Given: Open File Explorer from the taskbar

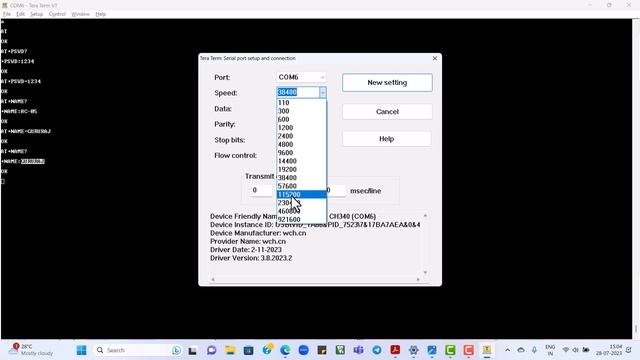Looking at the screenshot, I should pyautogui.click(x=230, y=350).
